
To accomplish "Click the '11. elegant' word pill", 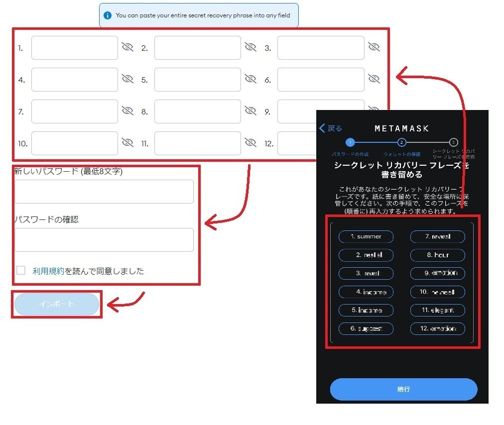I will point(437,311).
